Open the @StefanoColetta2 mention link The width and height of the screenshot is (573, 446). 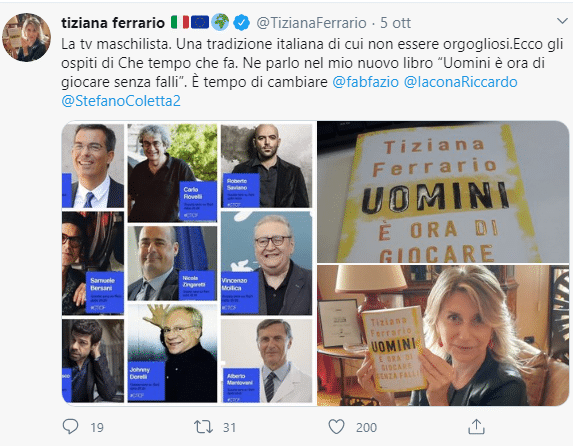[x=121, y=101]
